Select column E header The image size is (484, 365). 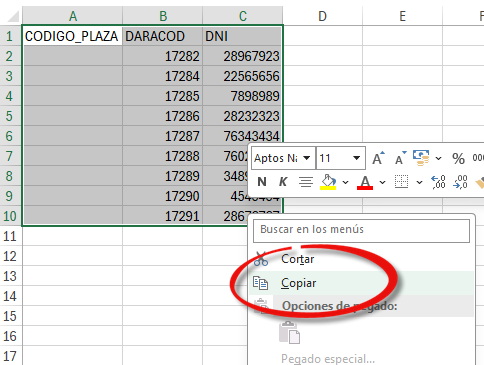[402, 16]
